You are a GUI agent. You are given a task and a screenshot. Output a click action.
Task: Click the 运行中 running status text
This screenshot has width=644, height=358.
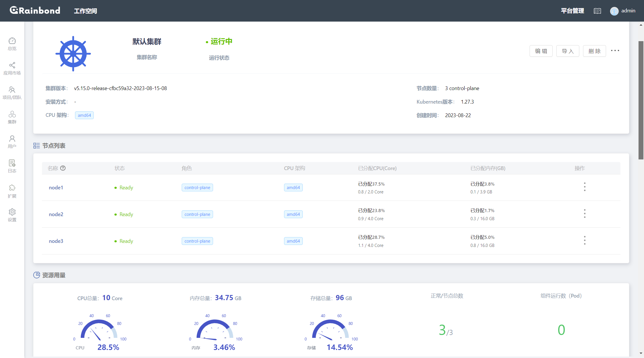(221, 41)
